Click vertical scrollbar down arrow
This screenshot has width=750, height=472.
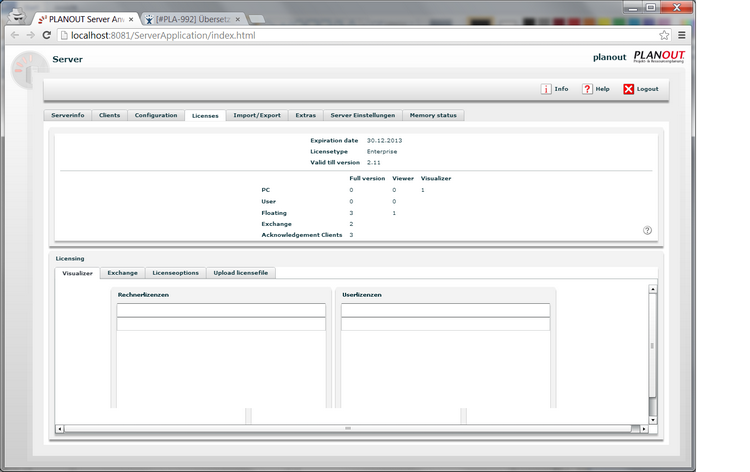pyautogui.click(x=652, y=420)
